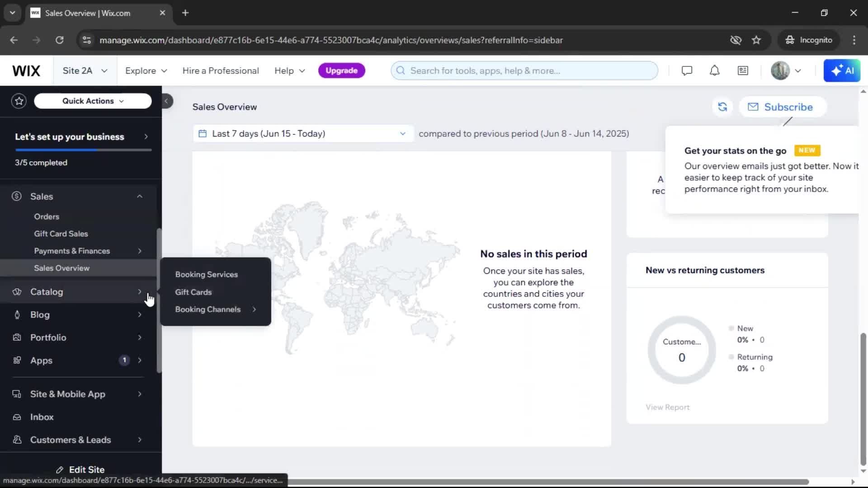Expand the Blog menu chevron
The width and height of the screenshot is (868, 488).
pyautogui.click(x=140, y=315)
